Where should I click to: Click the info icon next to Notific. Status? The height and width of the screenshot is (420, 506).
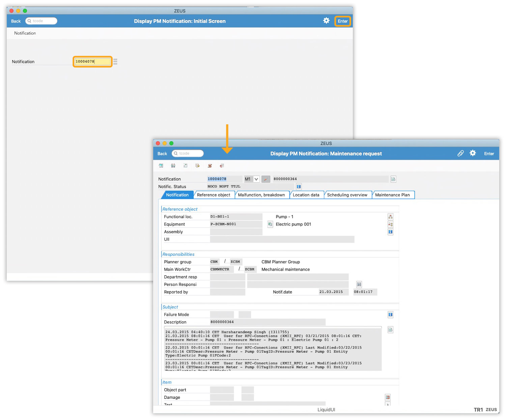(299, 186)
